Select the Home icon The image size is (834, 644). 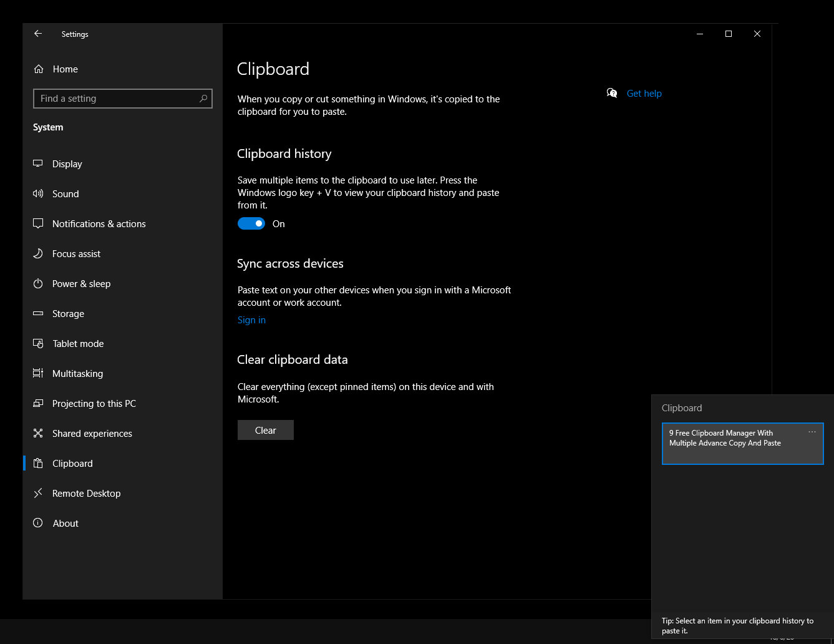[x=39, y=69]
